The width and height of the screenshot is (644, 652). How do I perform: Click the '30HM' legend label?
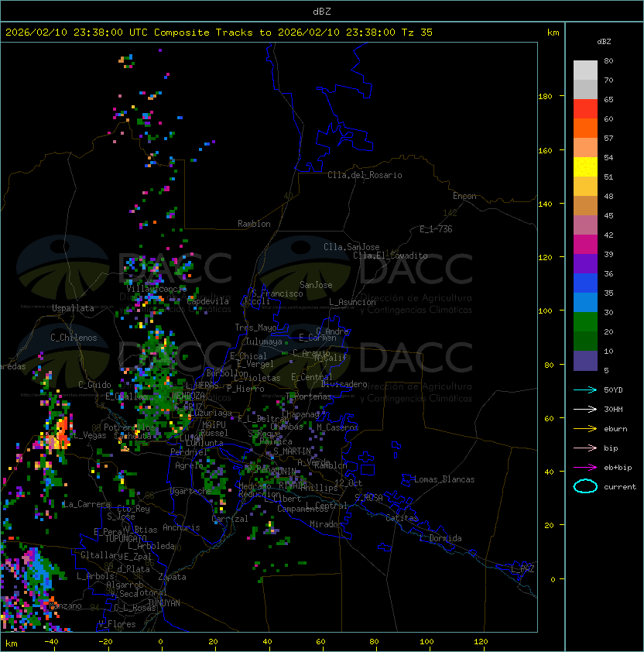pos(613,409)
